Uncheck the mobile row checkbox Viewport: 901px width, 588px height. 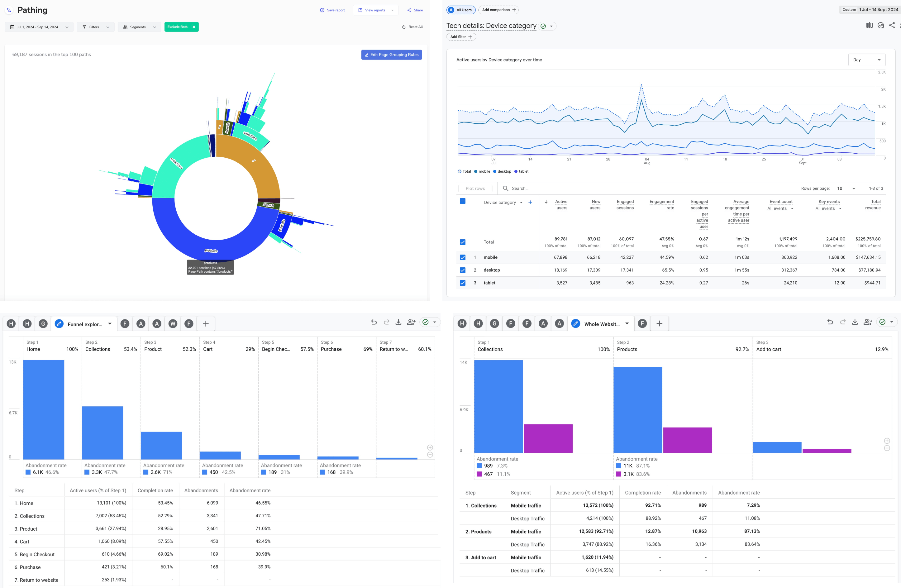point(462,257)
